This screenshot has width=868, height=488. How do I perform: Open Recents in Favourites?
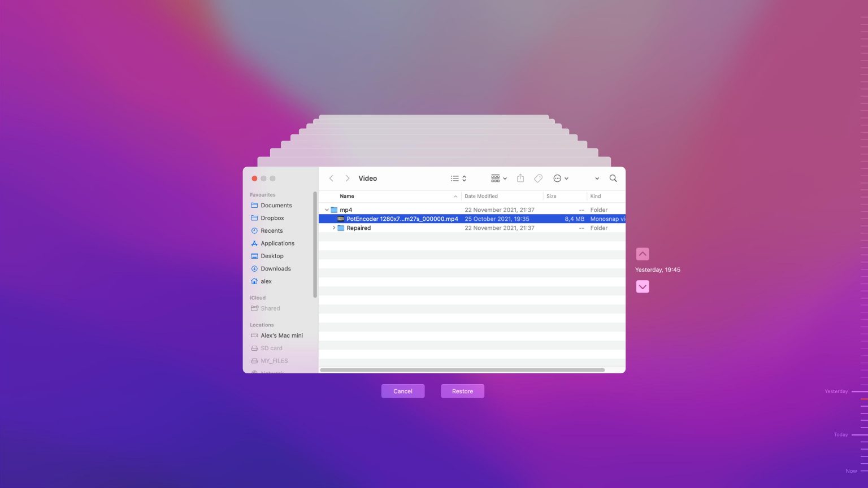pos(271,230)
